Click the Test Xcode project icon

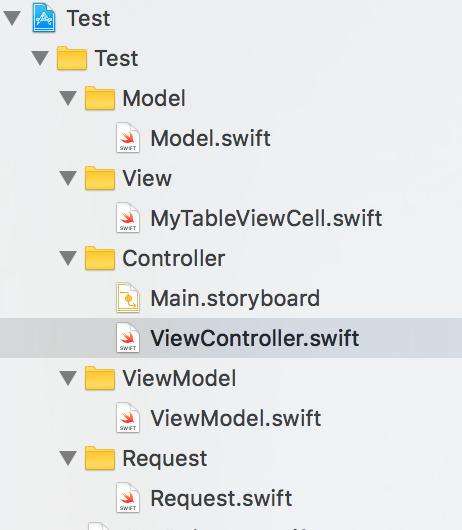coord(44,18)
